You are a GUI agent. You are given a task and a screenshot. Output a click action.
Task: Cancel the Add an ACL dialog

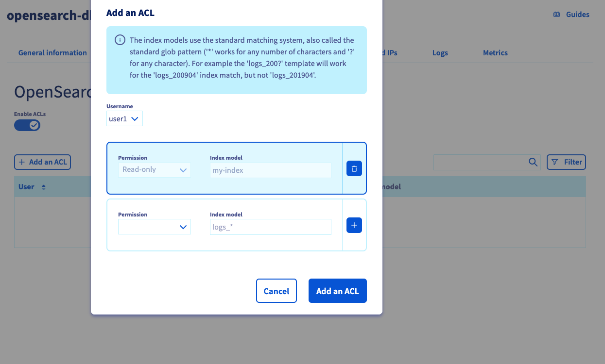click(x=276, y=291)
